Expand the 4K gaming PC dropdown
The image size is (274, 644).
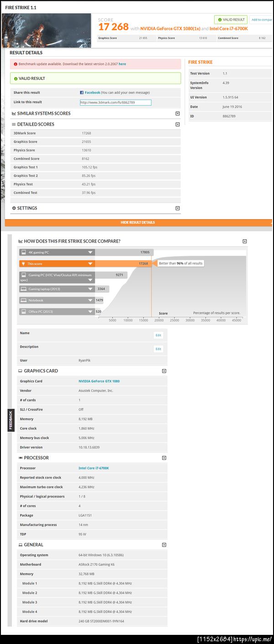(90, 252)
